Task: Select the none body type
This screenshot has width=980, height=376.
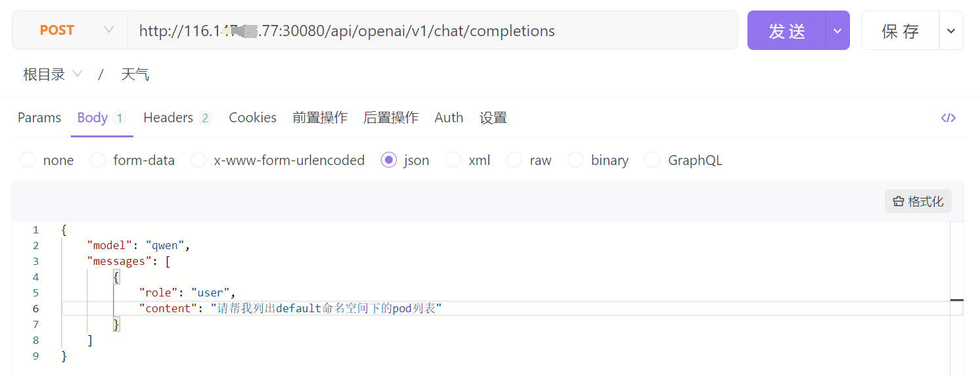Action: [x=28, y=160]
